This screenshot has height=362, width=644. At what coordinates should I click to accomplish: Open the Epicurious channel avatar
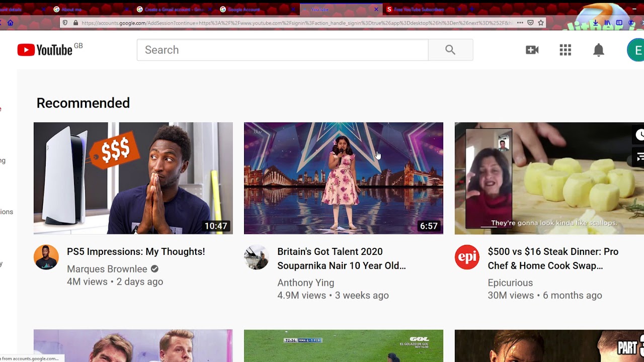click(x=467, y=257)
